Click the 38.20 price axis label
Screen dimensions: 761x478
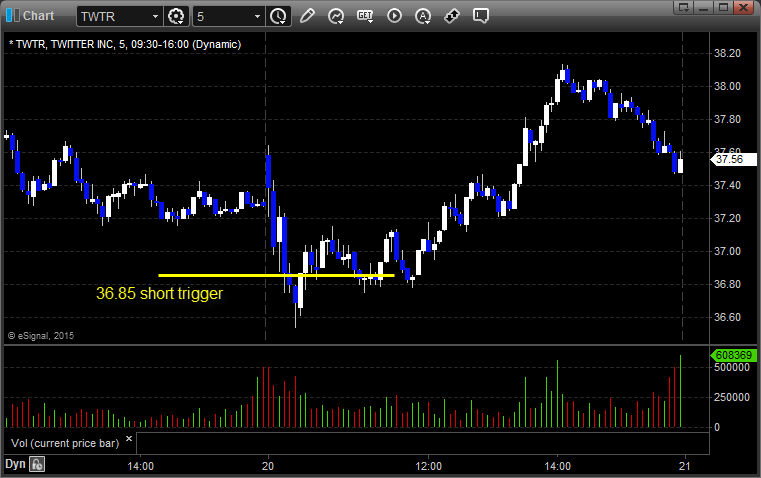(728, 53)
